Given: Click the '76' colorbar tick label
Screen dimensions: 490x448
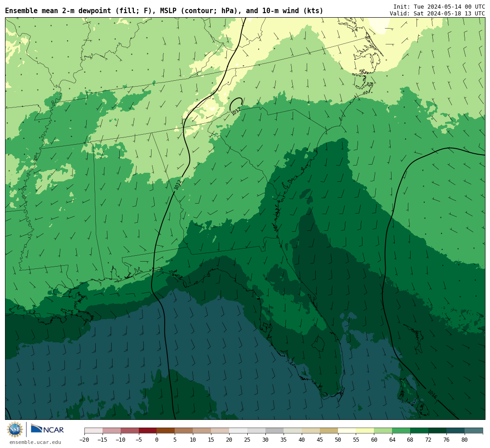Looking at the screenshot, I should pos(446,440).
